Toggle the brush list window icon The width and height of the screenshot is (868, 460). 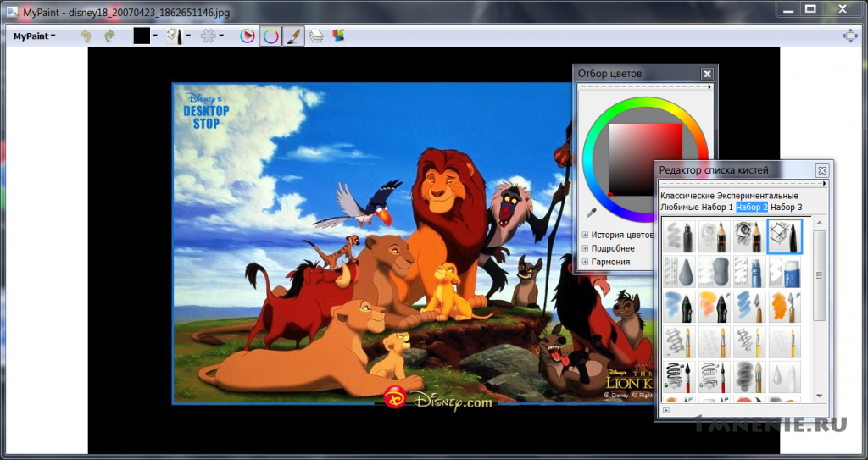point(293,36)
